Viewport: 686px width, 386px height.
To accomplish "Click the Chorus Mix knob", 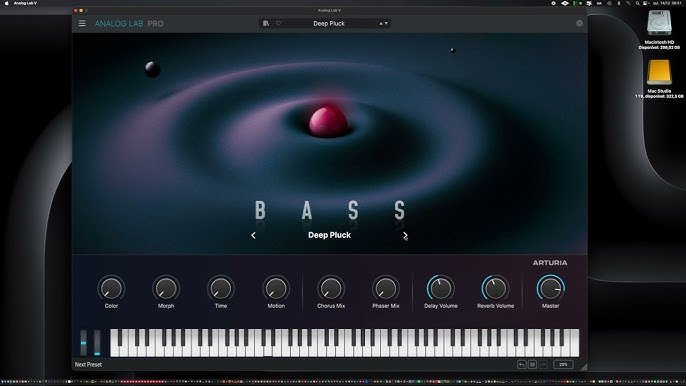I will [331, 289].
